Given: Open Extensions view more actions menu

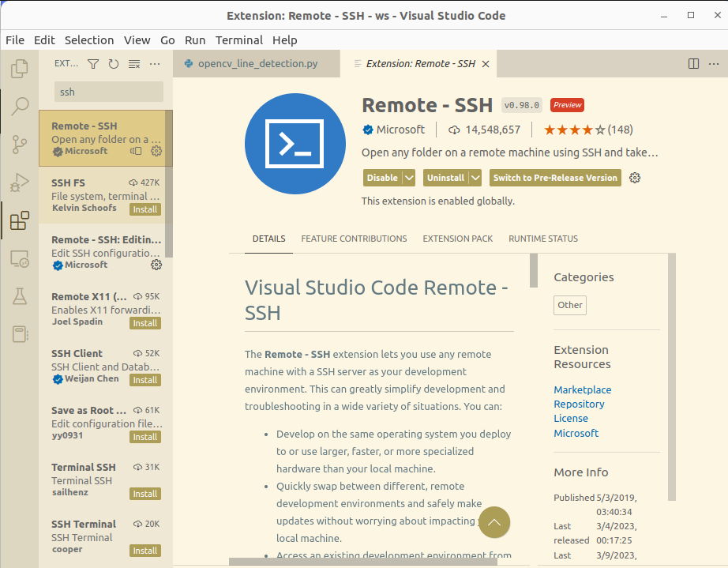Looking at the screenshot, I should [155, 64].
